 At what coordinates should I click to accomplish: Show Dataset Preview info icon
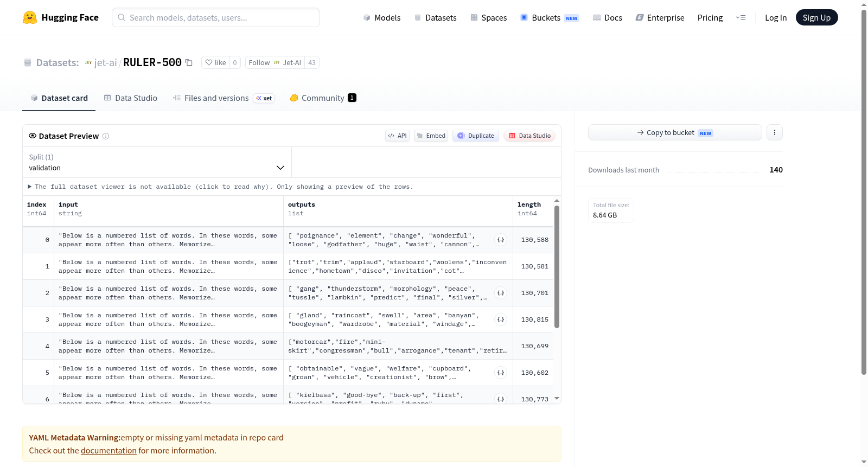pyautogui.click(x=106, y=136)
